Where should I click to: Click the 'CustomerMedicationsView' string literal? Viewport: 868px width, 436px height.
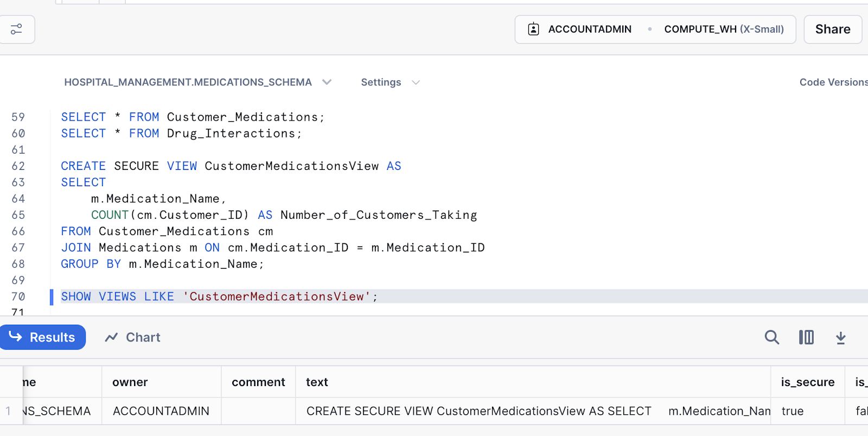click(277, 296)
